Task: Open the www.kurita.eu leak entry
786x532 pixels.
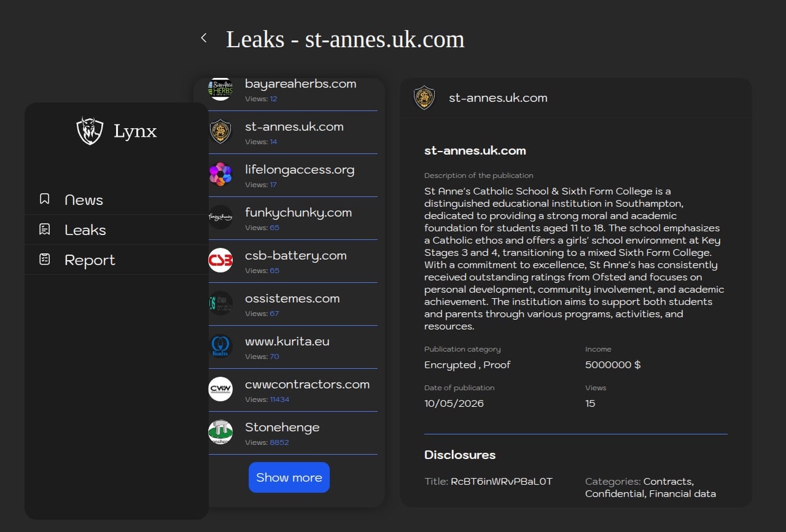Action: point(293,347)
